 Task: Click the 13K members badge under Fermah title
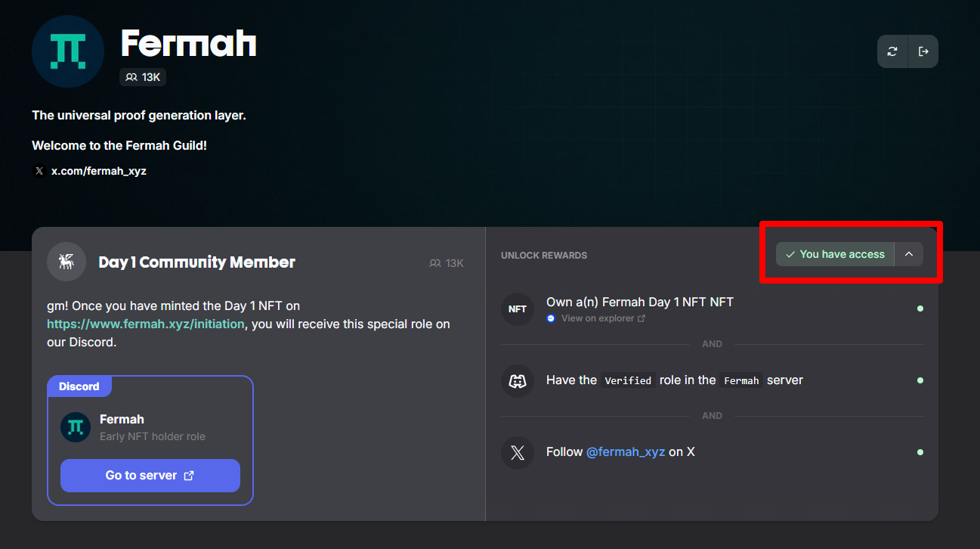[143, 77]
